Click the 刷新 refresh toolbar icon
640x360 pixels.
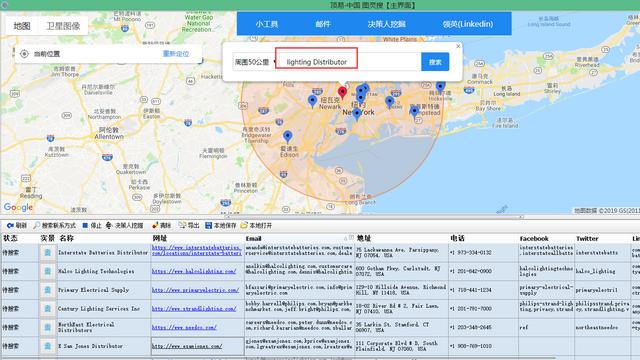[10, 225]
